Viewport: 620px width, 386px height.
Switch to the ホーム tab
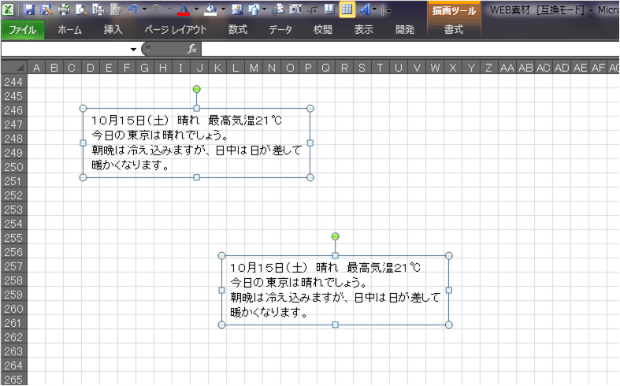point(70,30)
